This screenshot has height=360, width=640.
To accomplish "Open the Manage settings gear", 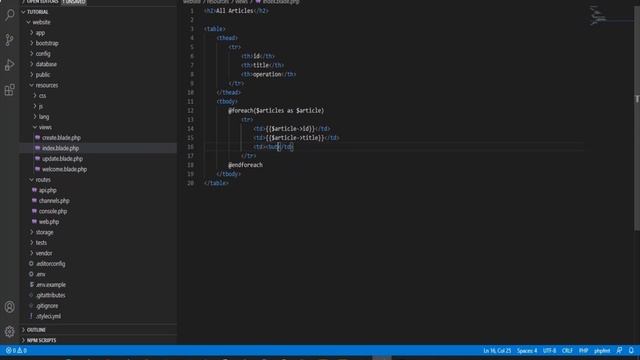I will 9,331.
